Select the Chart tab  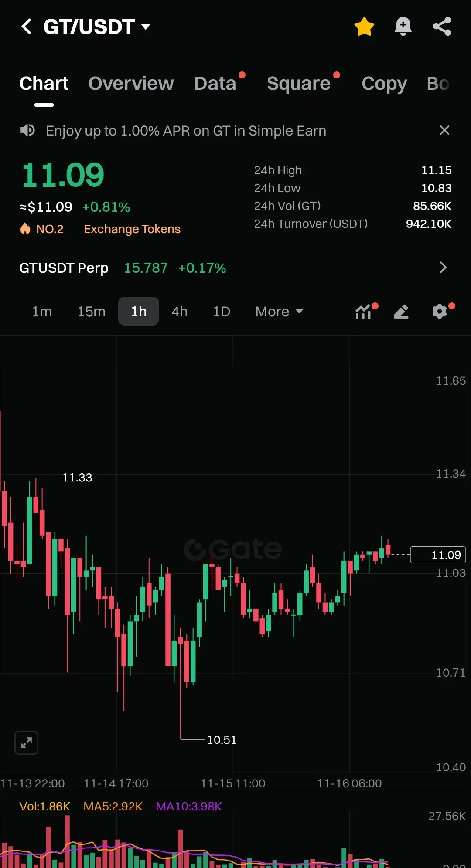pos(44,83)
